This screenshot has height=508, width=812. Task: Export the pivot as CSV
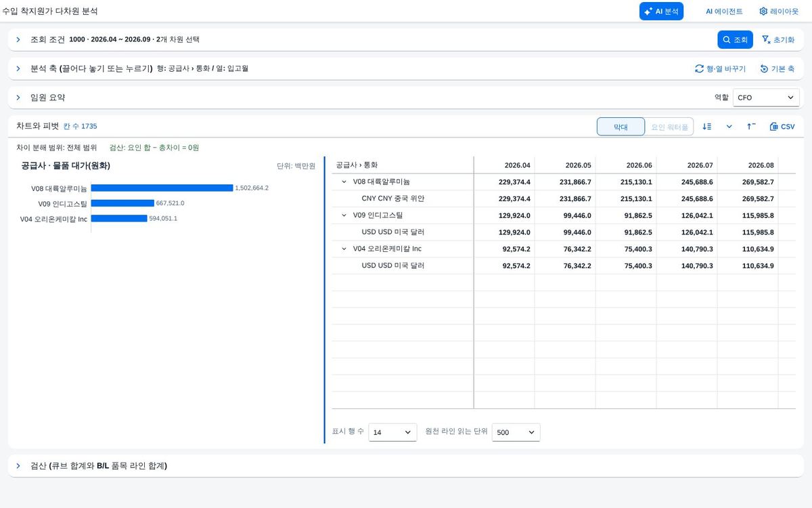point(782,127)
